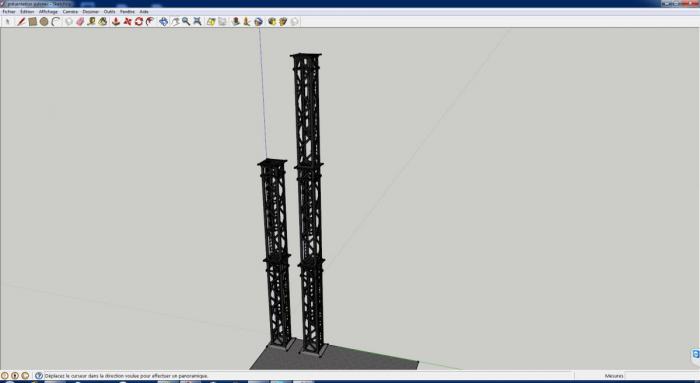This screenshot has height=383, width=700.
Task: Pick the Rectangle drawing tool
Action: [33, 21]
